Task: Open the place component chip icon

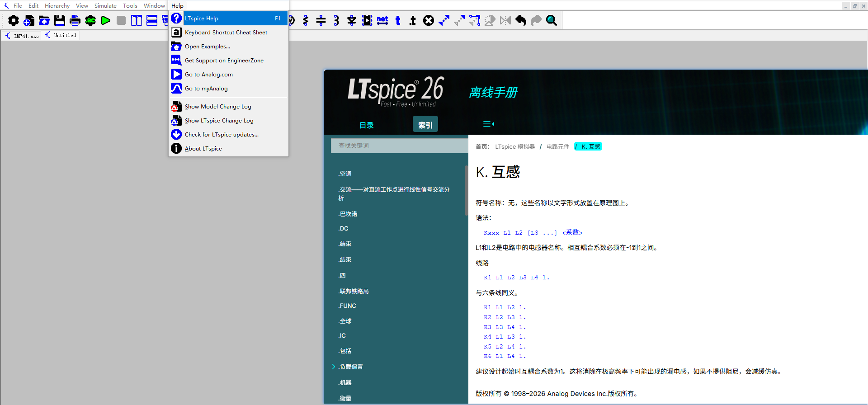Action: (367, 20)
